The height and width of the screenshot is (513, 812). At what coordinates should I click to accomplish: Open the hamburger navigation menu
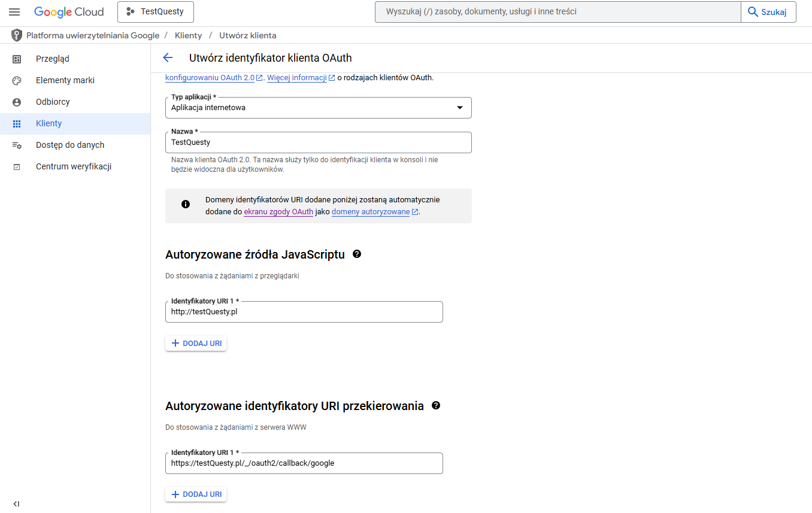coord(14,12)
